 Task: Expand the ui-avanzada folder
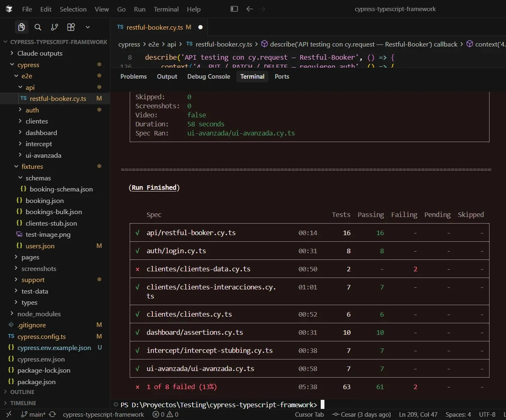(x=55, y=156)
